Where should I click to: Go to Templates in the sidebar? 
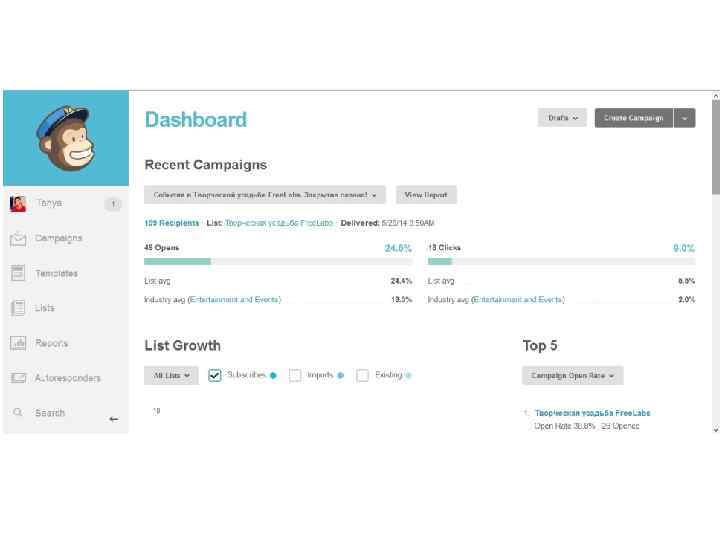(x=56, y=273)
